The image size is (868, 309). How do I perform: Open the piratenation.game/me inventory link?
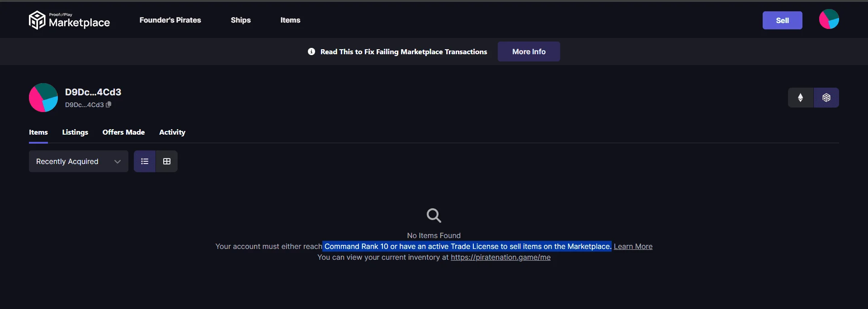click(x=500, y=257)
